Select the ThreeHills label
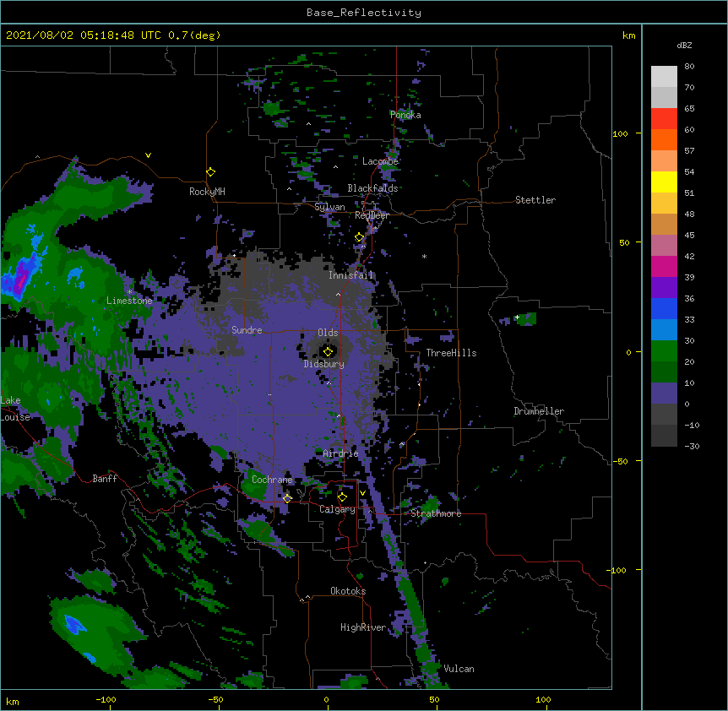The image size is (728, 711). coord(451,353)
